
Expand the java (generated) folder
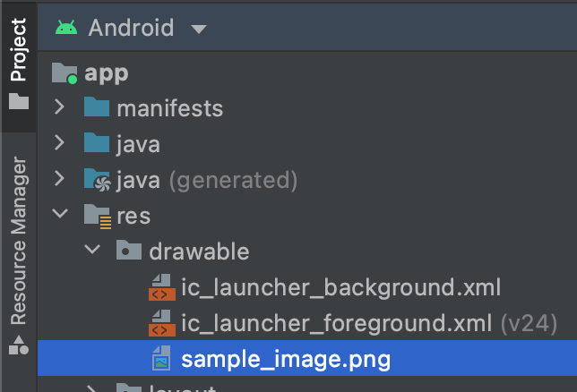click(60, 180)
